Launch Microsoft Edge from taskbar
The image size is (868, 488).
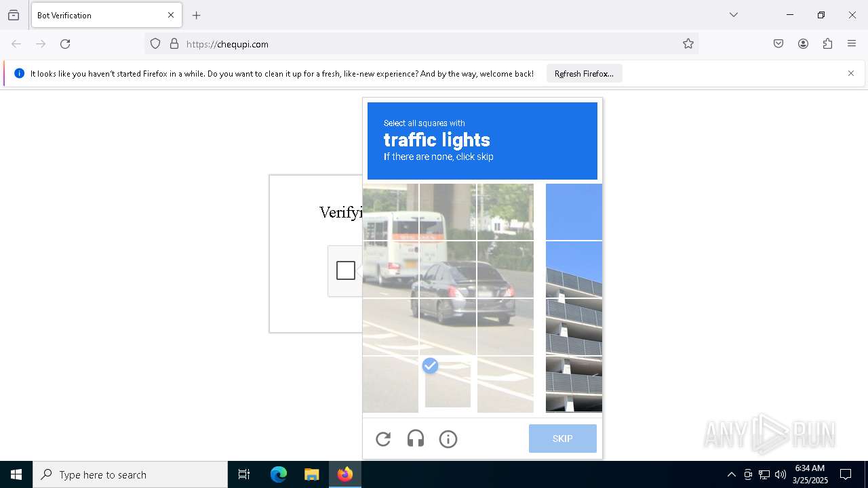279,474
